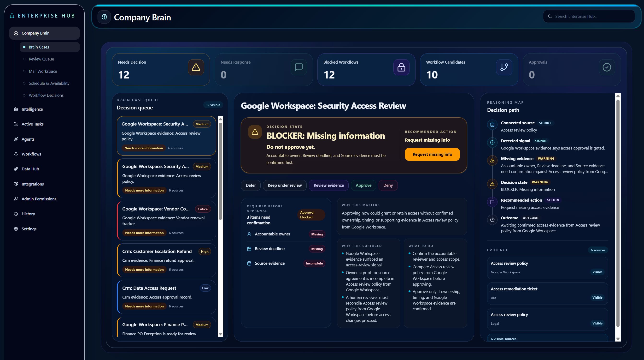Click the Missing status on Review deadline
Screen dimensions: 644x360
click(x=317, y=249)
